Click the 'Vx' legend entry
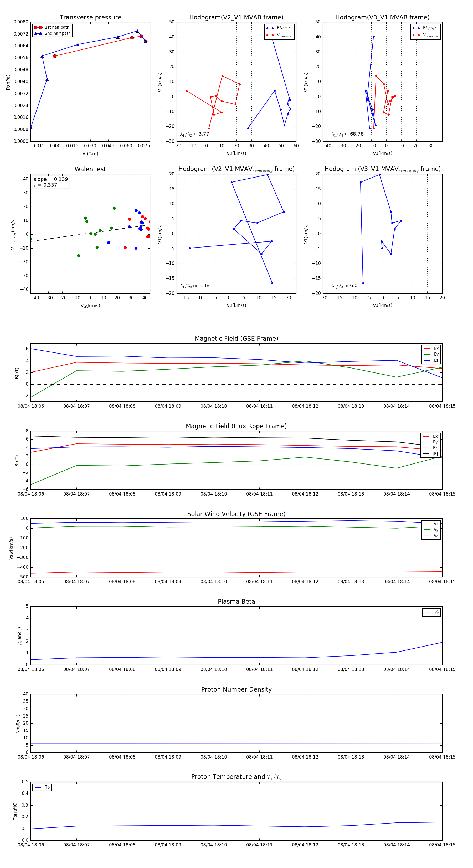 [x=431, y=524]
